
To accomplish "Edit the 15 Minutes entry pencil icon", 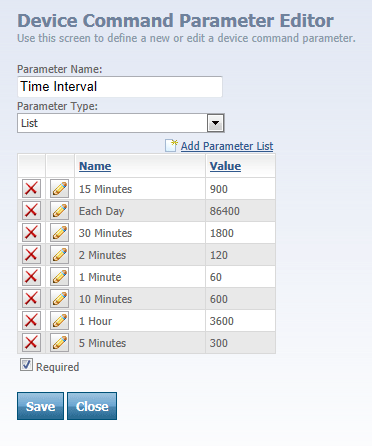I will tap(60, 189).
